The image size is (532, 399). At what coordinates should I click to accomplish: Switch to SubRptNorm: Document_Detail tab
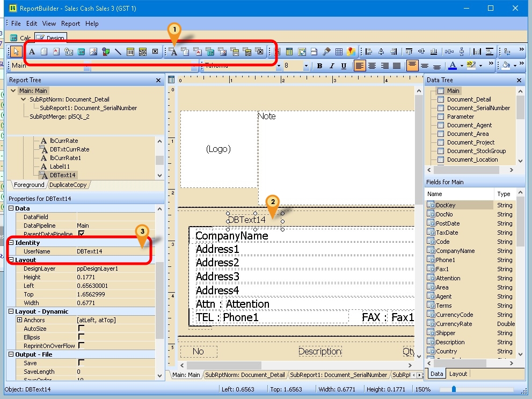click(246, 375)
